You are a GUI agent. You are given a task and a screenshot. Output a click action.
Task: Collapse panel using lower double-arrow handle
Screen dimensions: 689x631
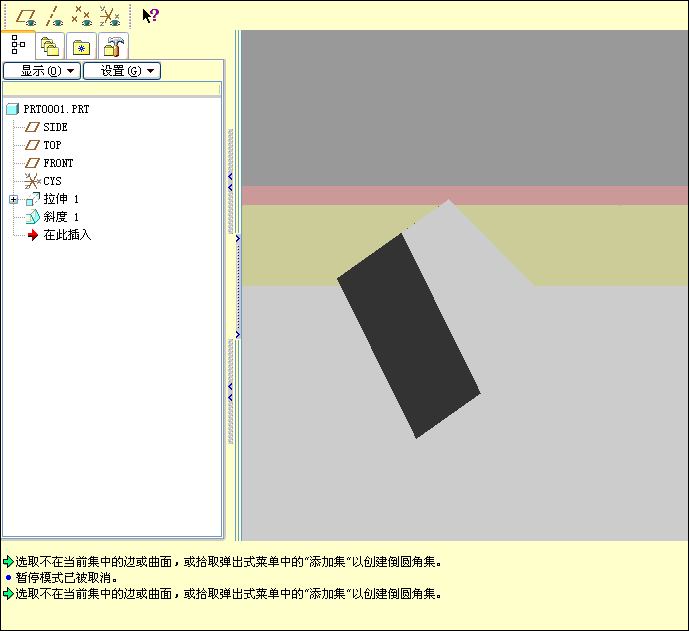tap(230, 392)
